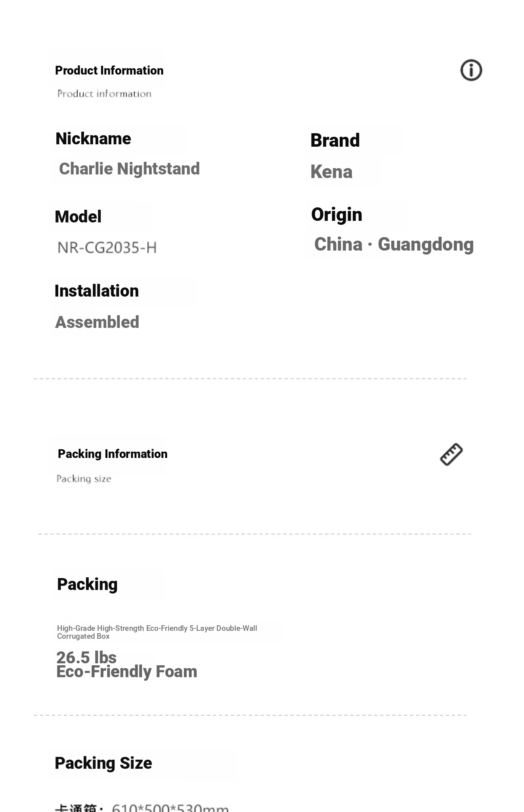Click the Installation label
This screenshot has width=524, height=812.
click(97, 291)
